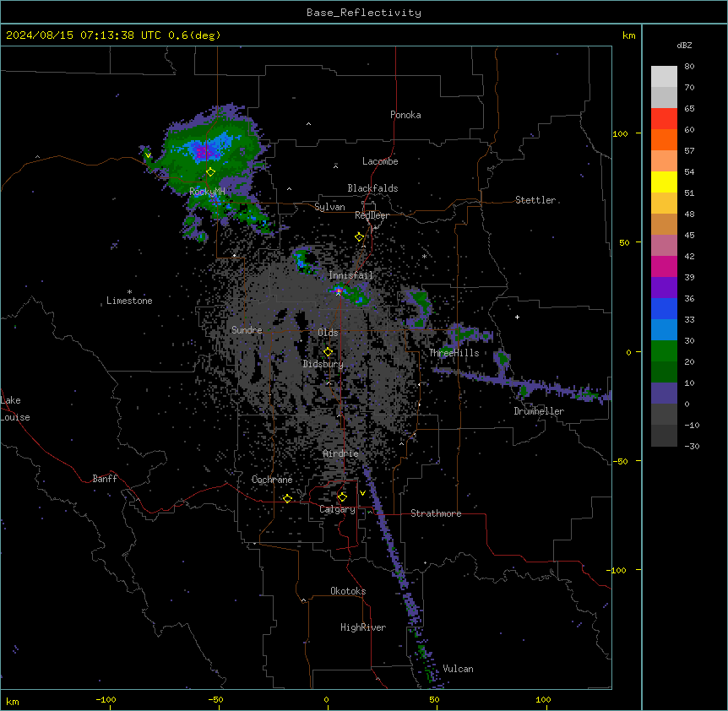Image resolution: width=728 pixels, height=711 pixels.
Task: Click the Drumheller city label
Action: 539,411
